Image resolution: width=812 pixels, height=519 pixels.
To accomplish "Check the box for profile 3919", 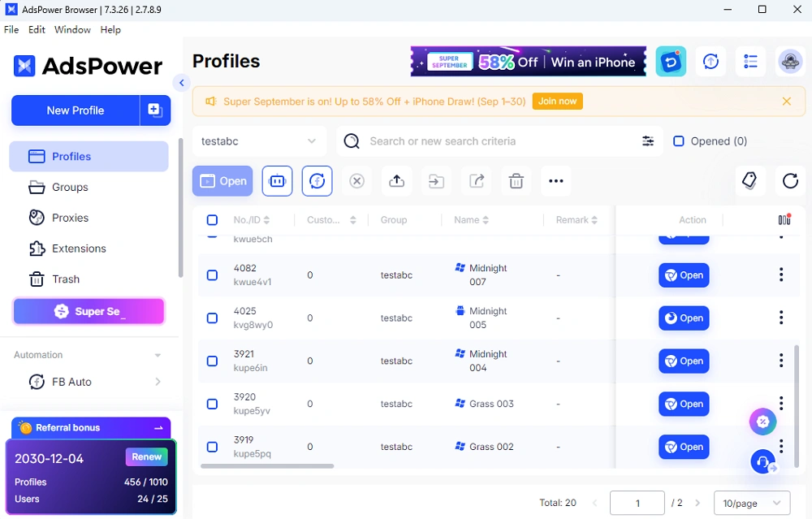I will [x=212, y=447].
